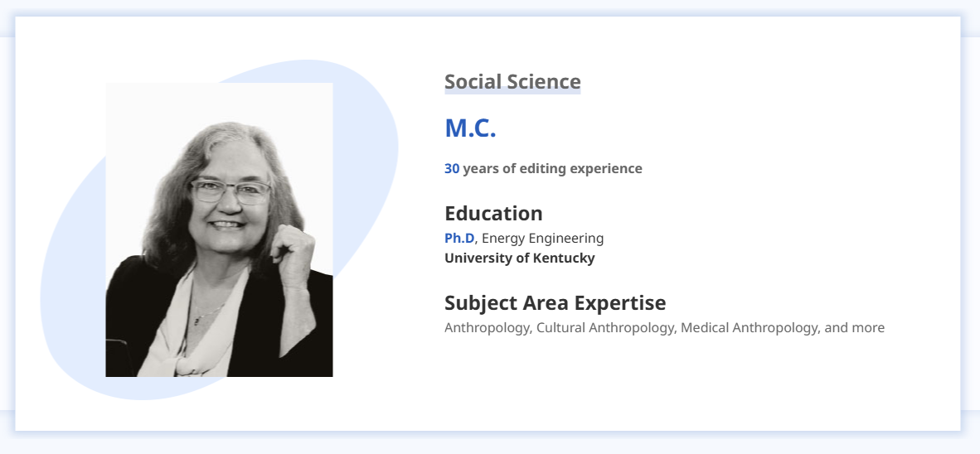
Task: Click 'and more' in expertise list
Action: point(855,327)
